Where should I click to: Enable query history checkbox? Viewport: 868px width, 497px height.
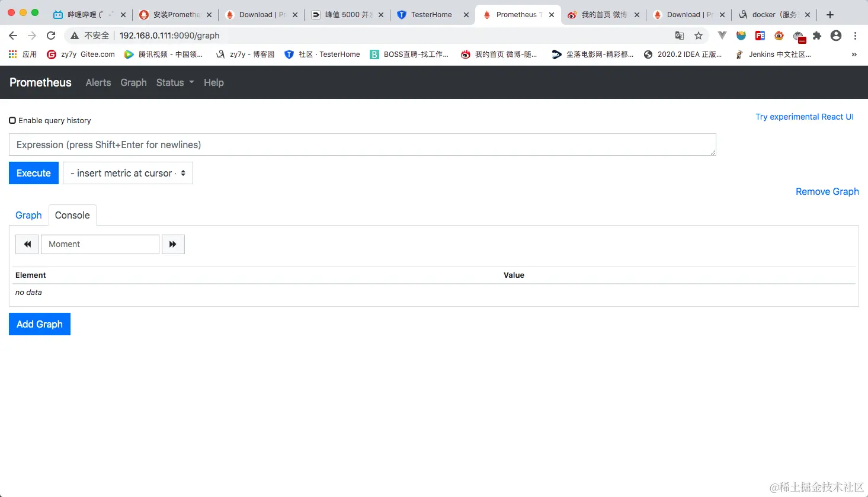pos(12,120)
